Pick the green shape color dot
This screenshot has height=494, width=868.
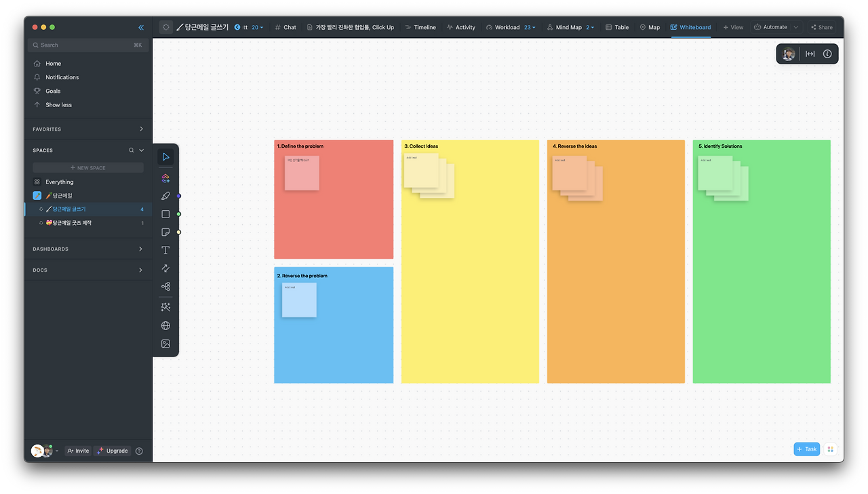(179, 214)
